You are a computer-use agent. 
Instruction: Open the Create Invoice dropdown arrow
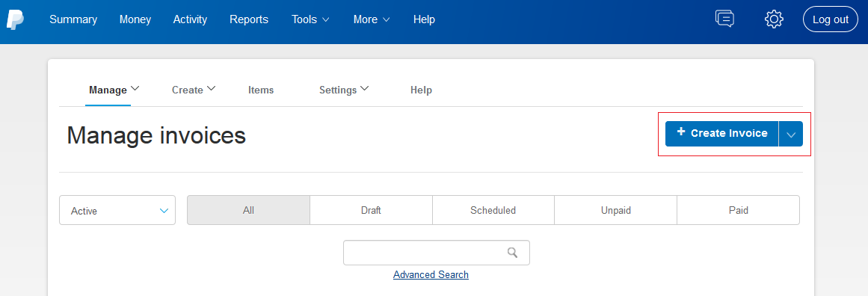tap(791, 134)
